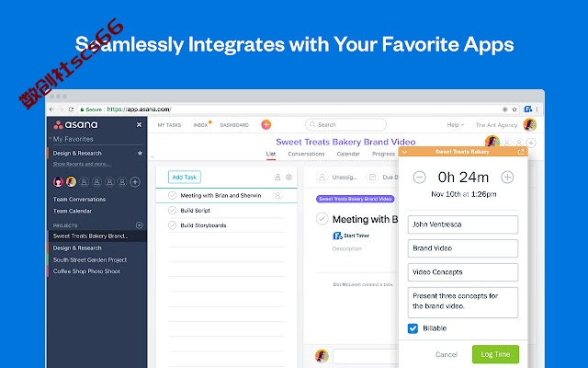Reload the page with refresh icon

click(x=71, y=109)
